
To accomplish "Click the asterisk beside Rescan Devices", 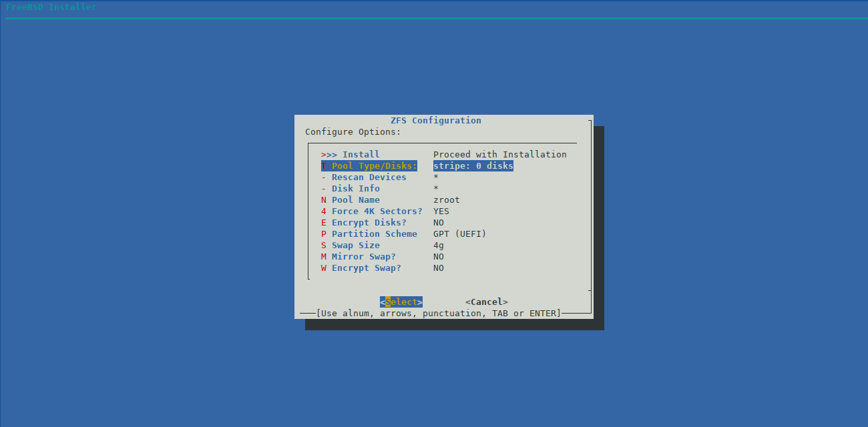I will click(436, 177).
